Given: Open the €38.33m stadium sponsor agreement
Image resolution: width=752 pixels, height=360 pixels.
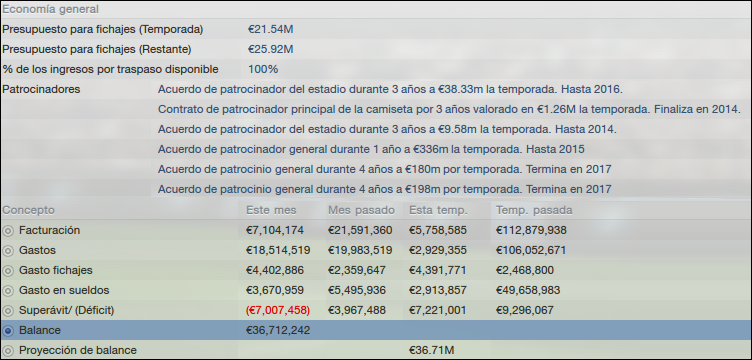Looking at the screenshot, I should (390, 90).
